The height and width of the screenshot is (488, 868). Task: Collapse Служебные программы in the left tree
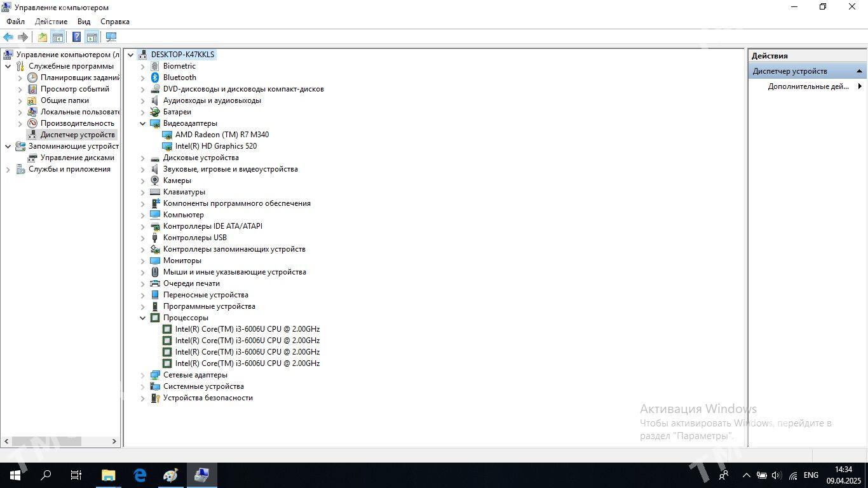pyautogui.click(x=8, y=66)
